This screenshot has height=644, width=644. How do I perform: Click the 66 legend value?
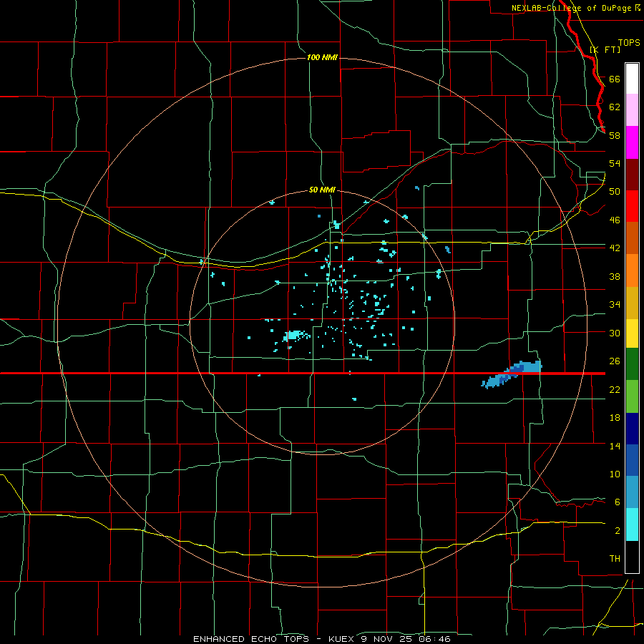[615, 79]
